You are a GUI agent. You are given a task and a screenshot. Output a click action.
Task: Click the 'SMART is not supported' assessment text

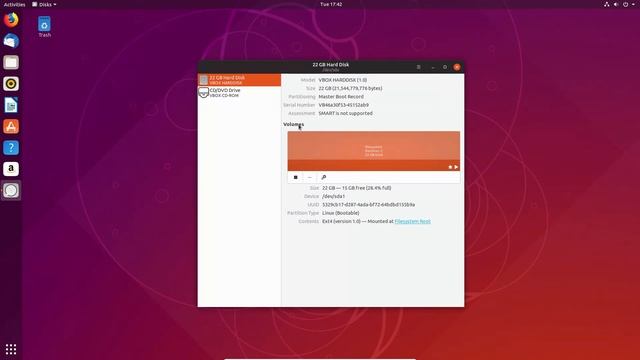click(345, 113)
